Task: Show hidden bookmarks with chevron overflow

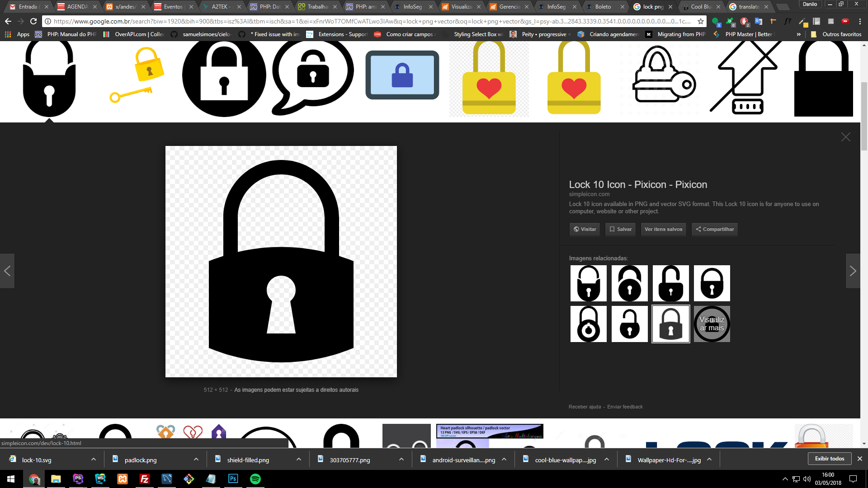Action: (798, 34)
